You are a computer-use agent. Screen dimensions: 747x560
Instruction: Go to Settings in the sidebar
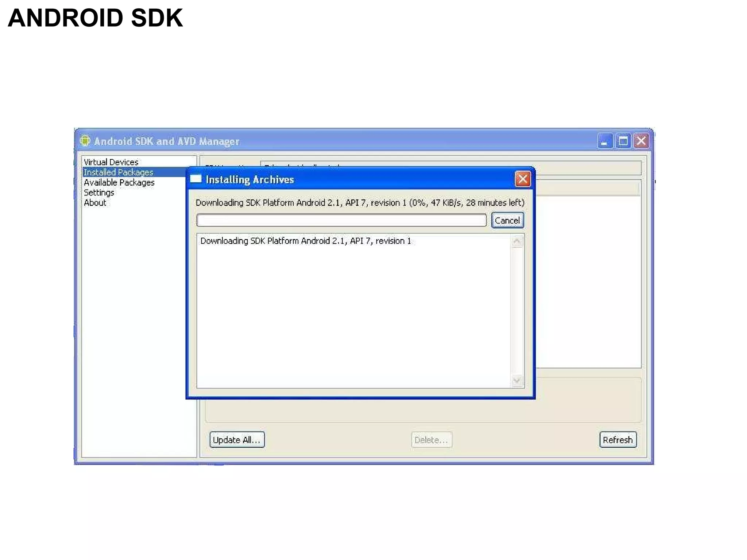[99, 192]
